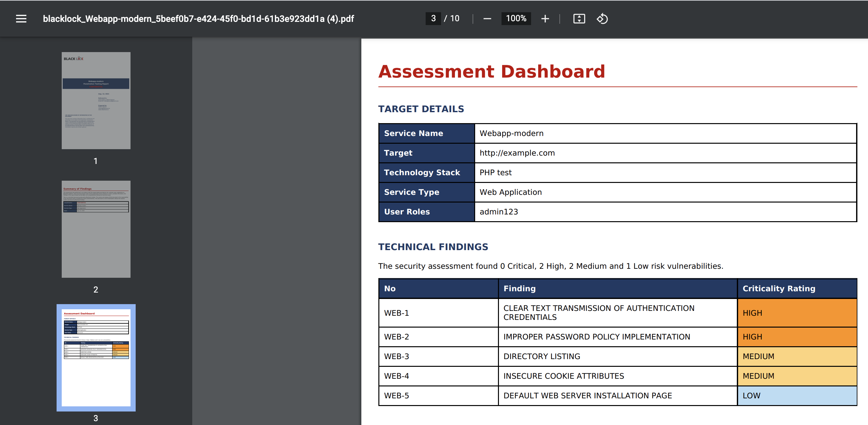This screenshot has width=868, height=425.
Task: Click the Insecure Cookie Attributes finding
Action: [x=563, y=376]
